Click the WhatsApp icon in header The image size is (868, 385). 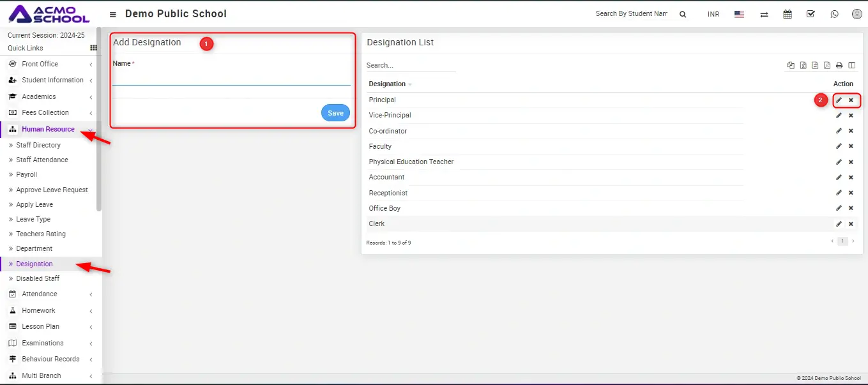[834, 14]
